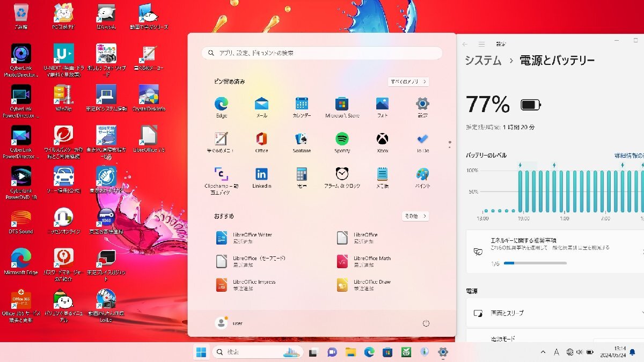Click the Settings gear on the taskbar
This screenshot has height=362, width=644.
(443, 352)
